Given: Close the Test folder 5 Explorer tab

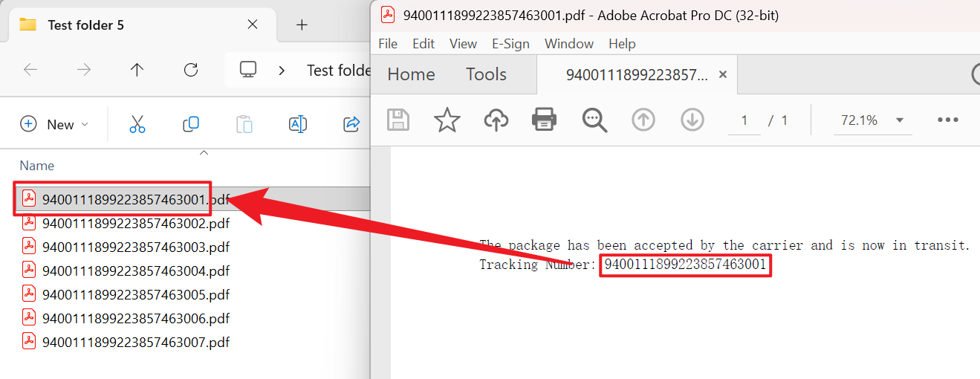Looking at the screenshot, I should coord(253,25).
